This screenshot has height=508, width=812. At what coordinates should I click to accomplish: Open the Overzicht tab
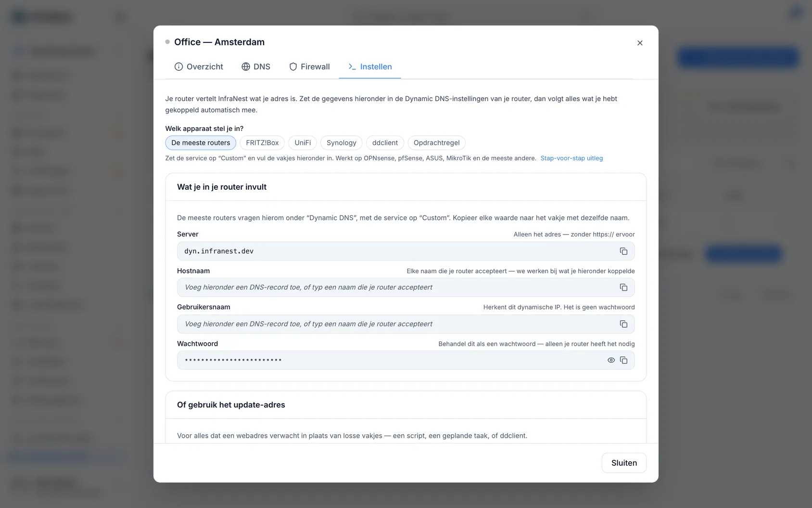point(199,66)
